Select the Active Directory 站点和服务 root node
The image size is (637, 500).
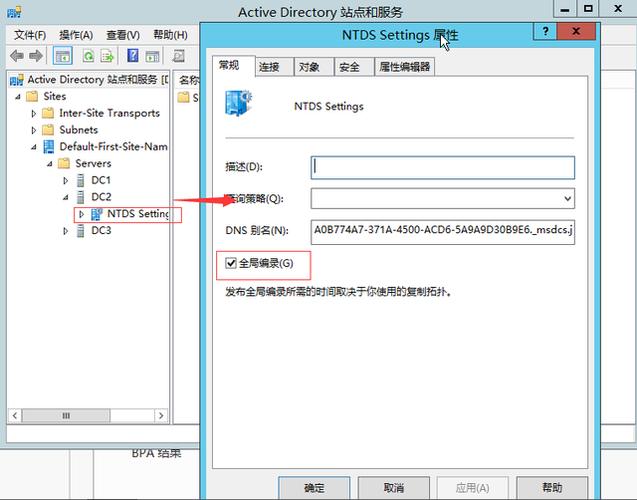(x=89, y=80)
